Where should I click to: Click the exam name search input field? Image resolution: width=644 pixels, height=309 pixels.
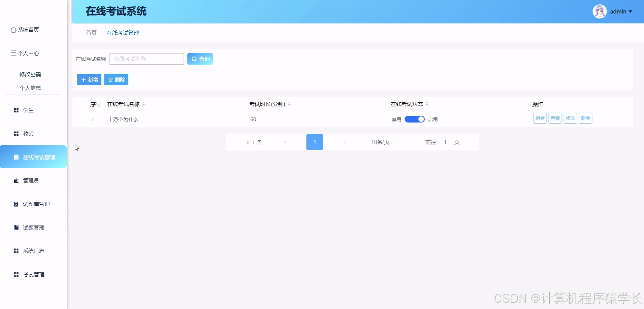(147, 59)
